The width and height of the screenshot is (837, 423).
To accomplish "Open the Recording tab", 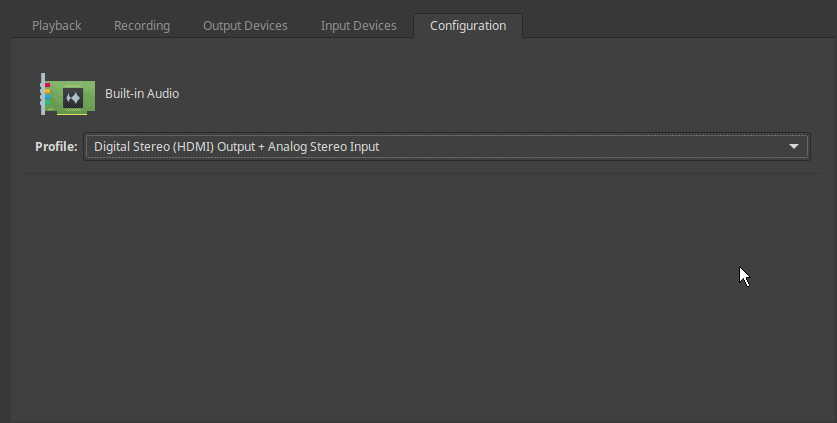I will [x=142, y=26].
